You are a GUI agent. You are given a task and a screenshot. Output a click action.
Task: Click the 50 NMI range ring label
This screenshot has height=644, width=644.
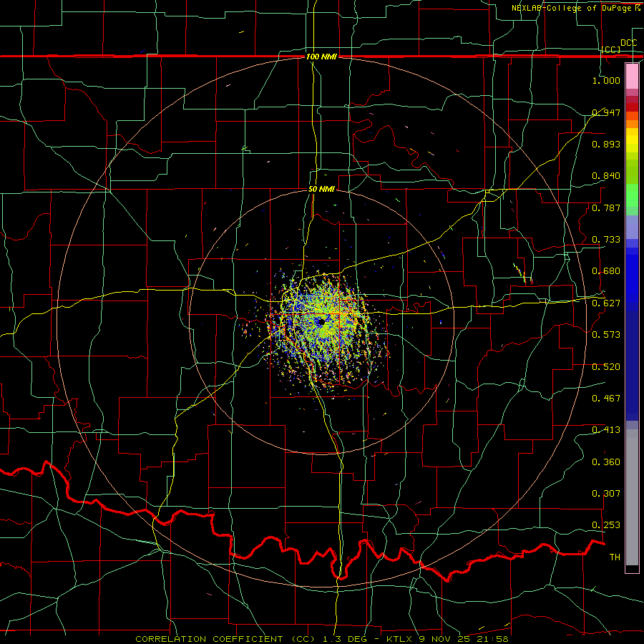tap(321, 189)
